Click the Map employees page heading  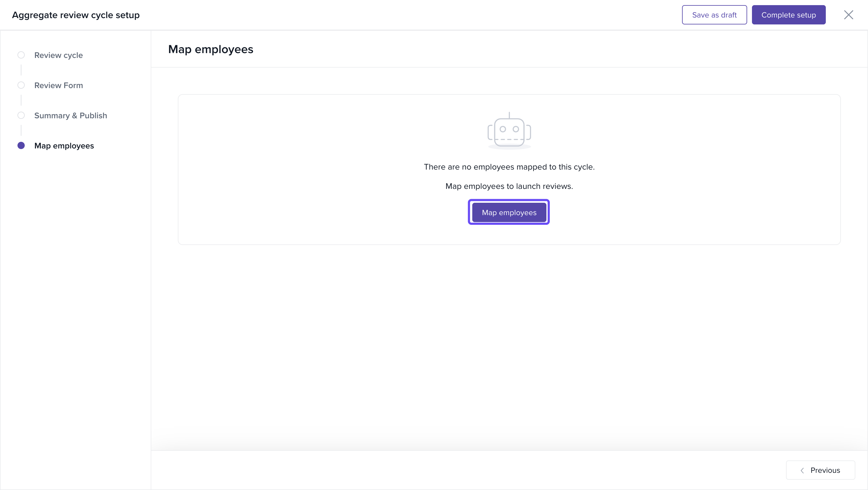pyautogui.click(x=211, y=49)
